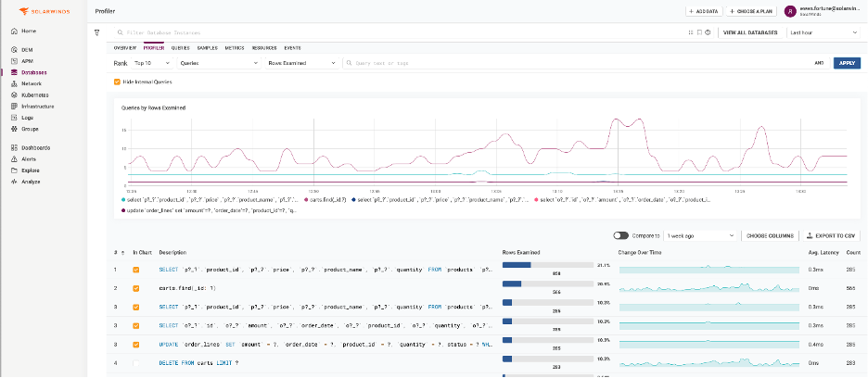Viewport: 868px width, 378px height.
Task: Open the APM section icon
Action: point(14,61)
